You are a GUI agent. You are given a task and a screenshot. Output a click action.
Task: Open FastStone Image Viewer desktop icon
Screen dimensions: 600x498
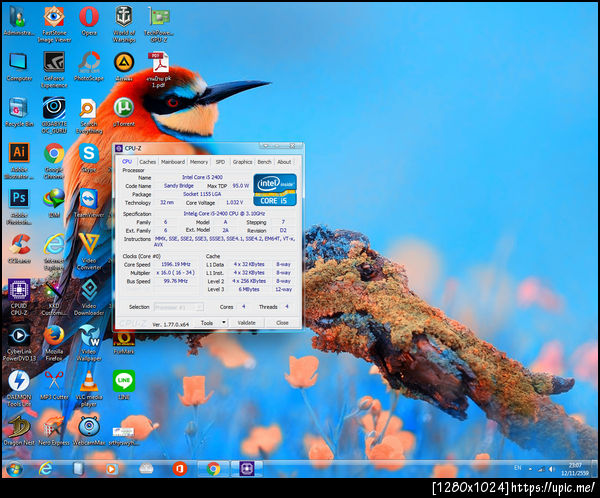[54, 24]
